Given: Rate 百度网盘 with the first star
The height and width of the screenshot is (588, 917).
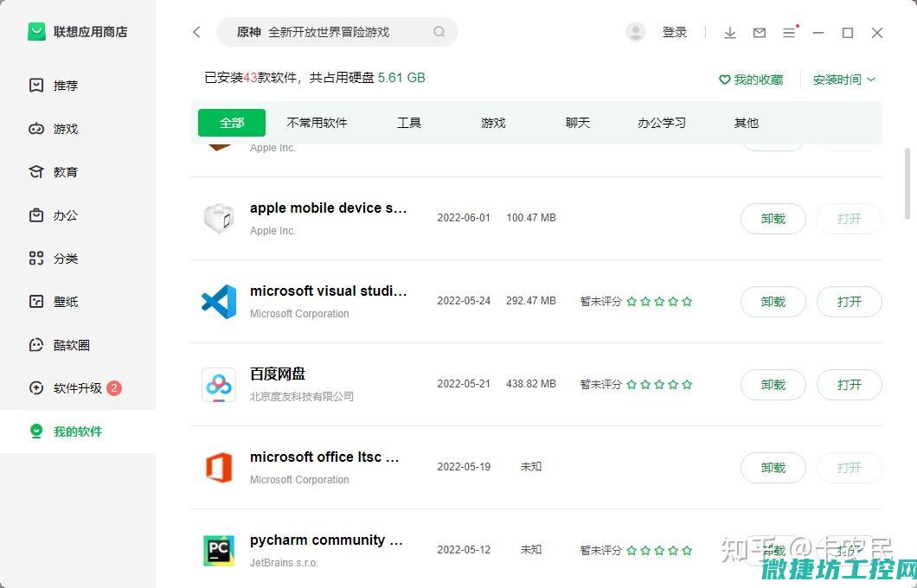Looking at the screenshot, I should click(632, 385).
